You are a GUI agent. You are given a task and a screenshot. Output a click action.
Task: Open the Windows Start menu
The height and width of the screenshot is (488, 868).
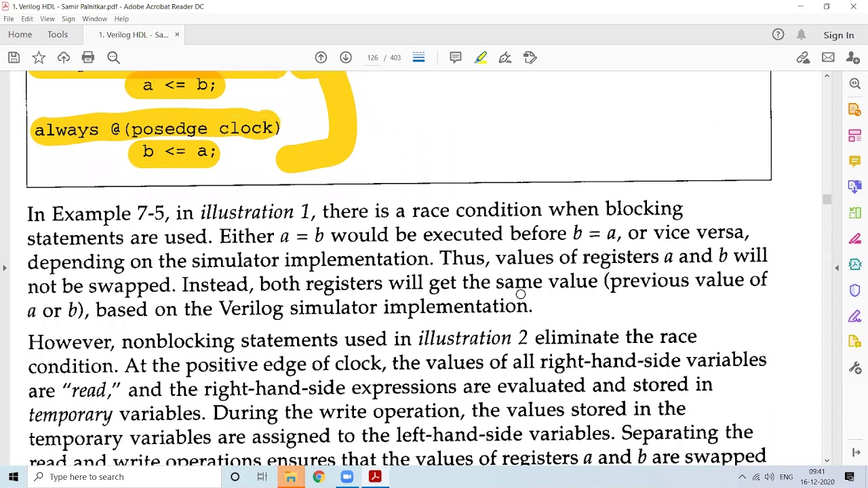click(x=14, y=476)
